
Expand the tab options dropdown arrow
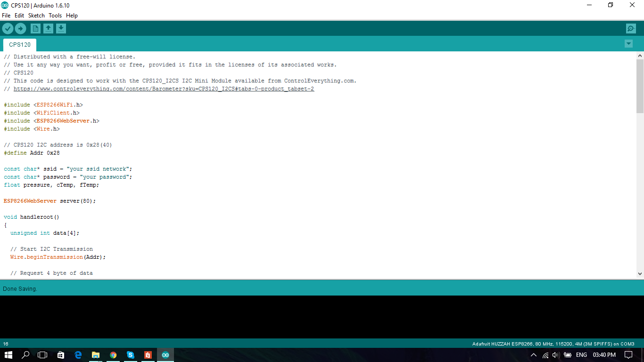[628, 44]
